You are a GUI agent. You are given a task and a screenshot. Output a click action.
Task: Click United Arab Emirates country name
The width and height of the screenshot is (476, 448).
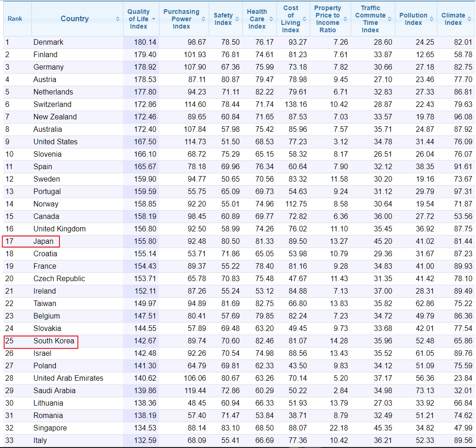(x=68, y=378)
